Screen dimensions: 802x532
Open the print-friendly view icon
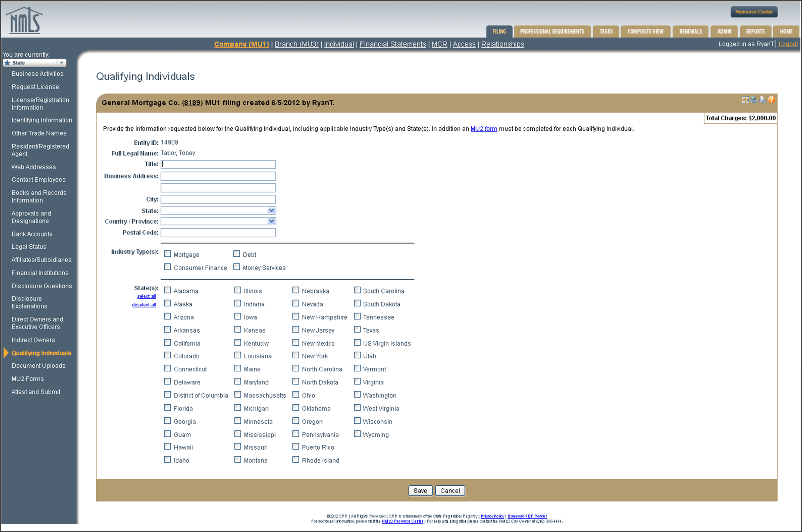point(762,99)
